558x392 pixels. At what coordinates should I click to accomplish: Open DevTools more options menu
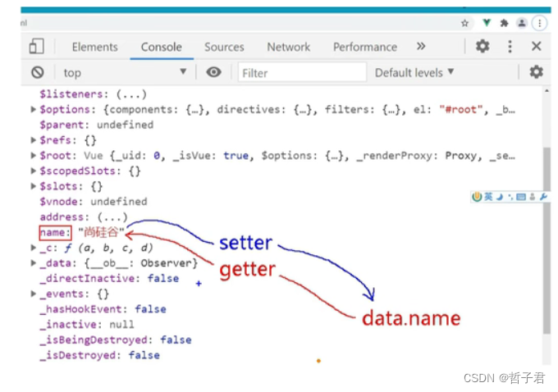[x=510, y=46]
